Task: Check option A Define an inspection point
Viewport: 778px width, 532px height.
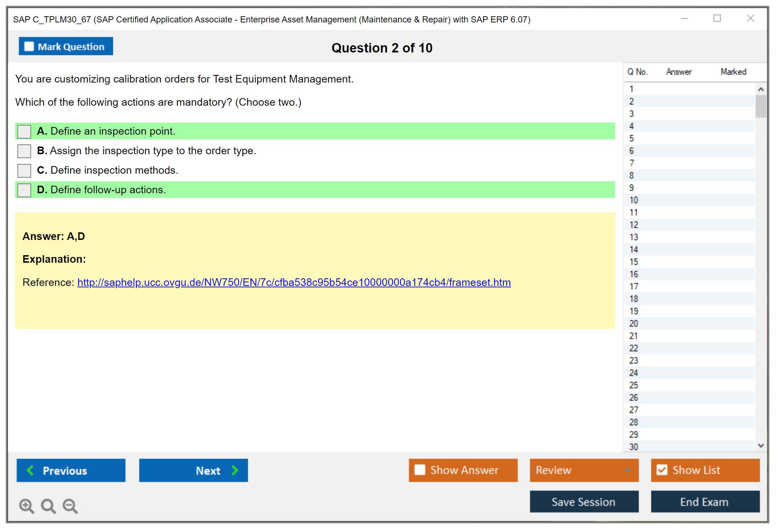Action: click(x=24, y=131)
